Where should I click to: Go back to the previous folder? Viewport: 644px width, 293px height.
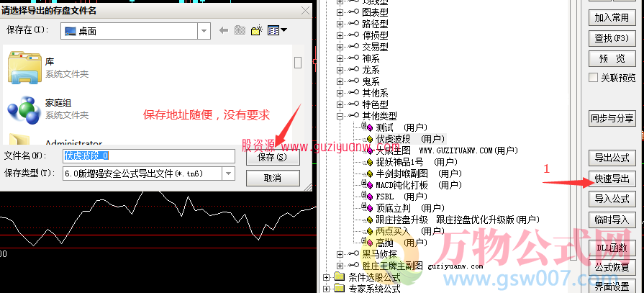224,30
